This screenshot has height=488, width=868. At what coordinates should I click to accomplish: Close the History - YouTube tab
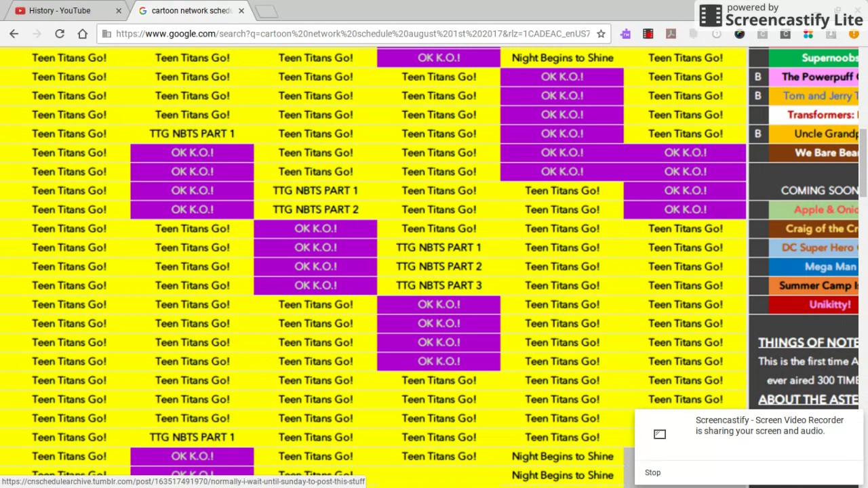(119, 11)
